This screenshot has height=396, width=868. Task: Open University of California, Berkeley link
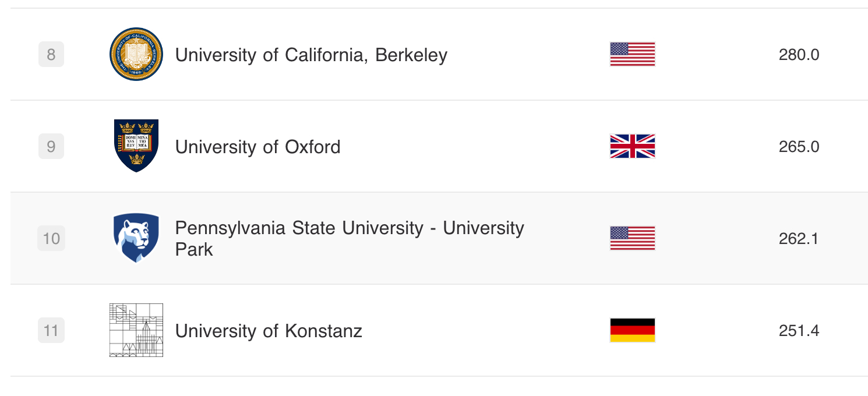coord(311,55)
